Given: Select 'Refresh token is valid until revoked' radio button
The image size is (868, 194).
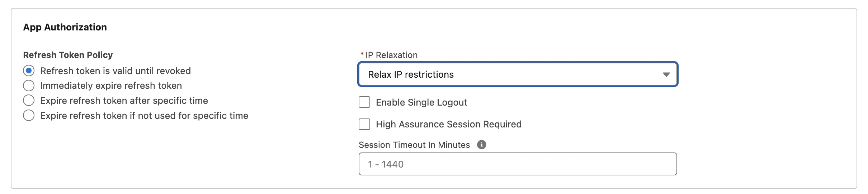Looking at the screenshot, I should [29, 71].
